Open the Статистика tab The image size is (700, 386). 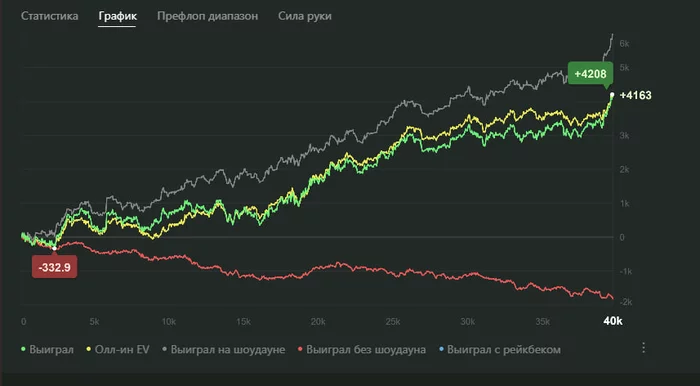50,17
